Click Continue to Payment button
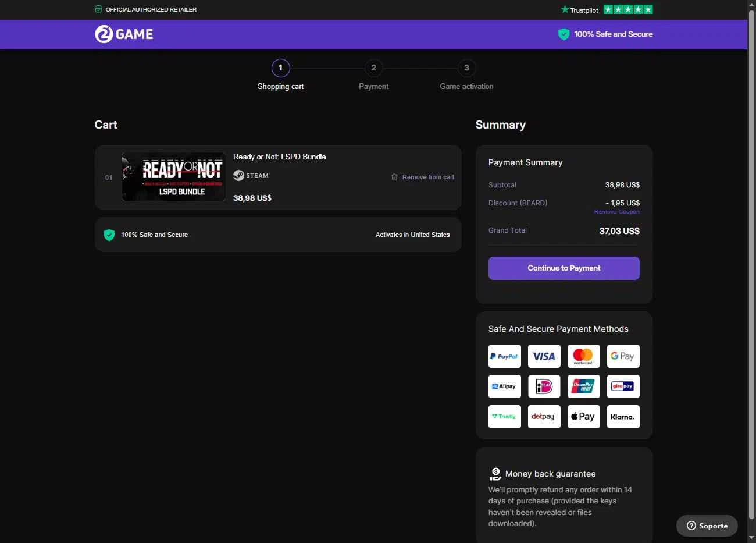This screenshot has height=543, width=756. pyautogui.click(x=564, y=268)
